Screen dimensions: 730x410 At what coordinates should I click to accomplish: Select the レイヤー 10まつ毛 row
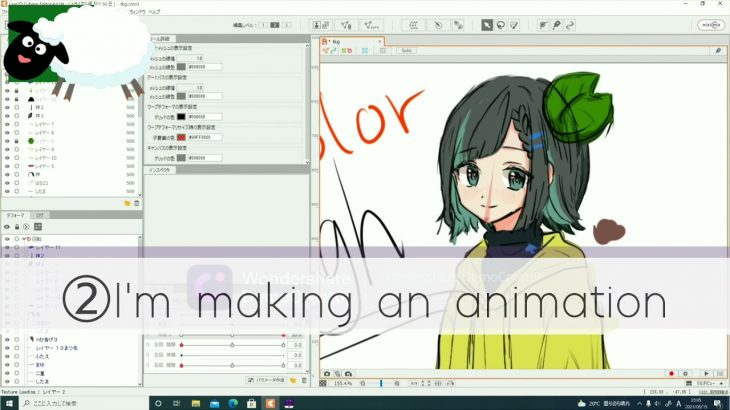coord(57,348)
